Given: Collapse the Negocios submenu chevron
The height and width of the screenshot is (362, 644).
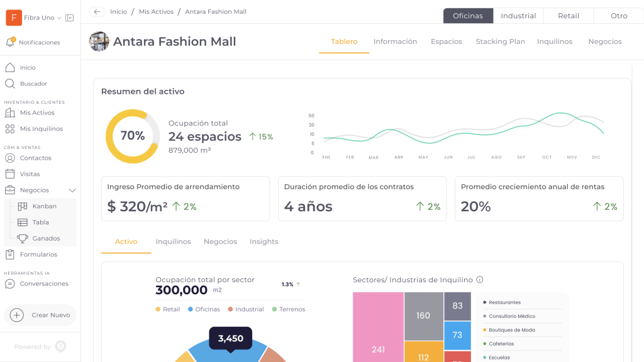Looking at the screenshot, I should (x=72, y=190).
